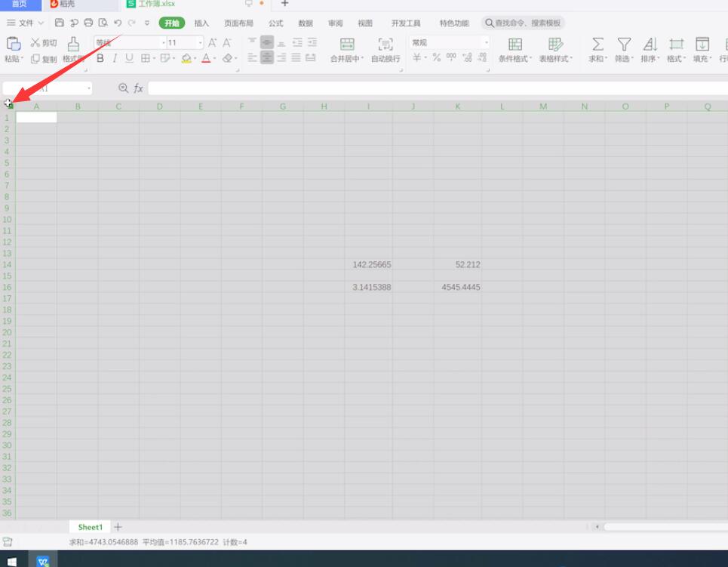Switch to the 插入 ribbon tab
Screen dimensions: 728x567
[201, 23]
